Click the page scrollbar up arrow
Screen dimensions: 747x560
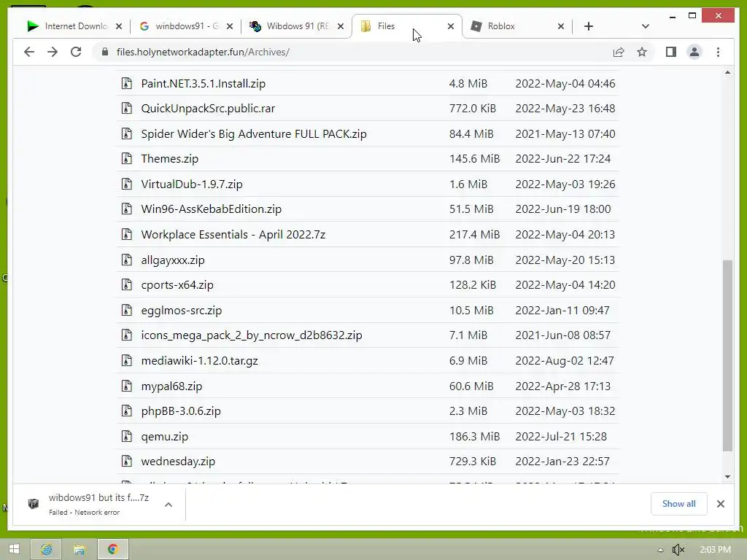pyautogui.click(x=727, y=72)
